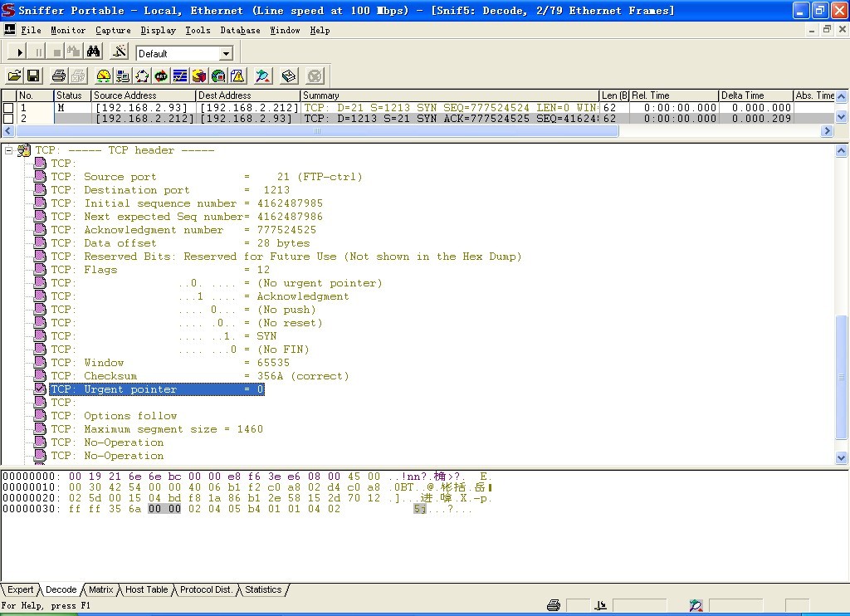Click the stop and display button
The height and width of the screenshot is (616, 850).
pos(74,52)
